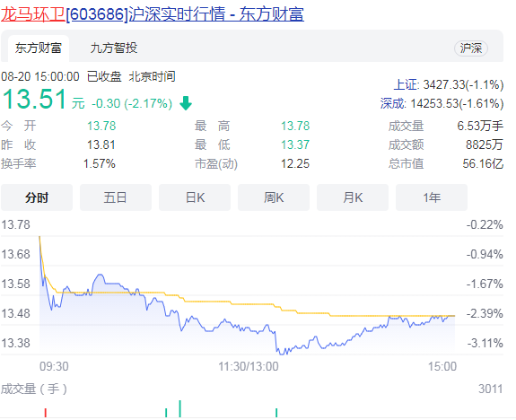Click the -3.11% axis label
Viewport: 516px width, 420px height.
click(x=485, y=343)
